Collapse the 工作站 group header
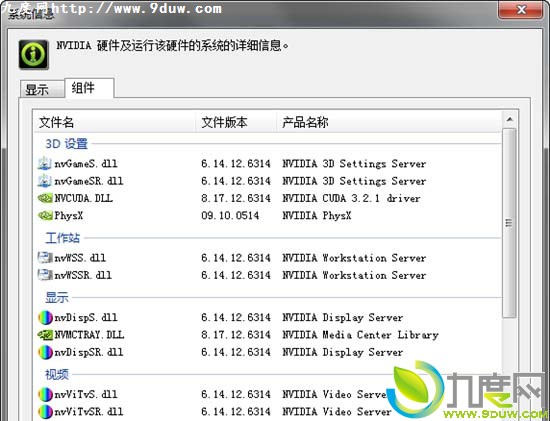 pyautogui.click(x=62, y=238)
